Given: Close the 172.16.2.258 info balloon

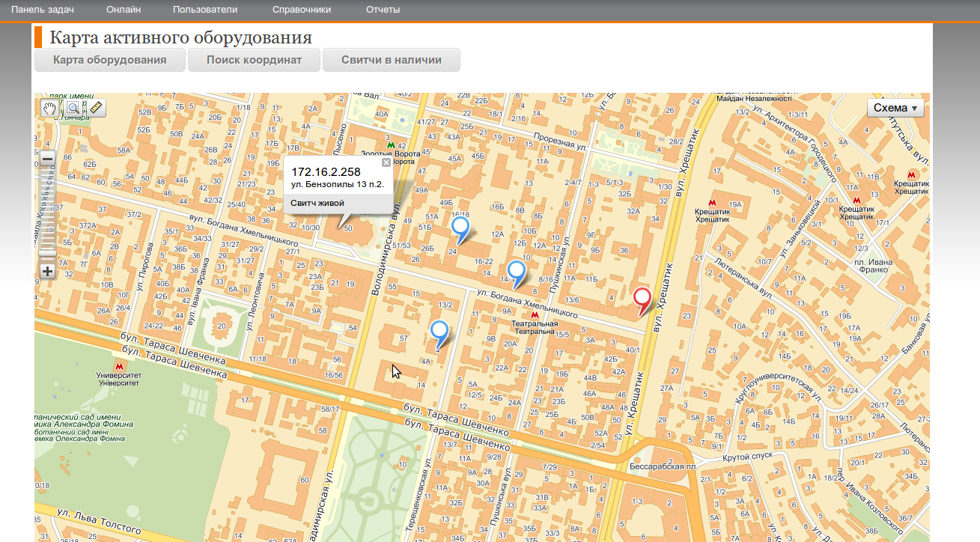Looking at the screenshot, I should click(386, 162).
